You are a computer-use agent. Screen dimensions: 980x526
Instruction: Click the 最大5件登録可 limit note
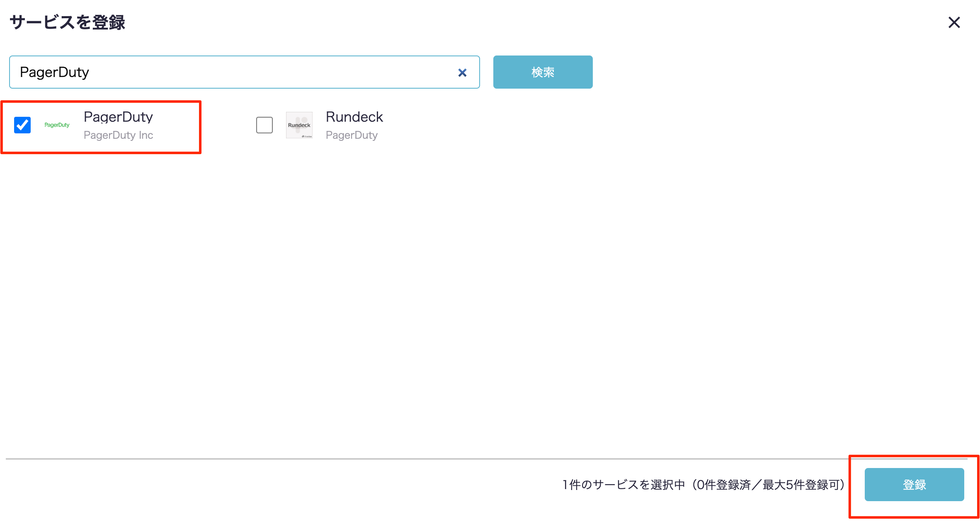[x=800, y=485]
